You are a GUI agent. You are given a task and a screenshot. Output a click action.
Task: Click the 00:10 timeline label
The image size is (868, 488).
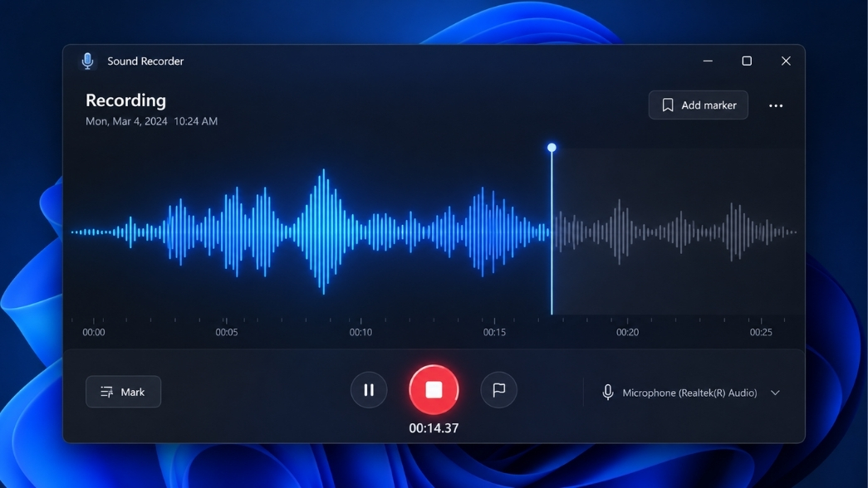[x=360, y=332]
